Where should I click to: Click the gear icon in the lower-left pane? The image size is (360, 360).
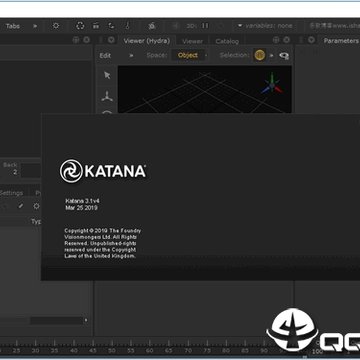pyautogui.click(x=36, y=206)
